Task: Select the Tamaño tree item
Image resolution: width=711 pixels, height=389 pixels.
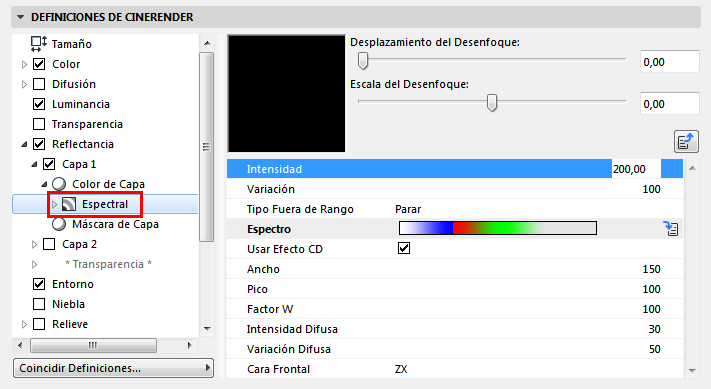Action: click(72, 44)
